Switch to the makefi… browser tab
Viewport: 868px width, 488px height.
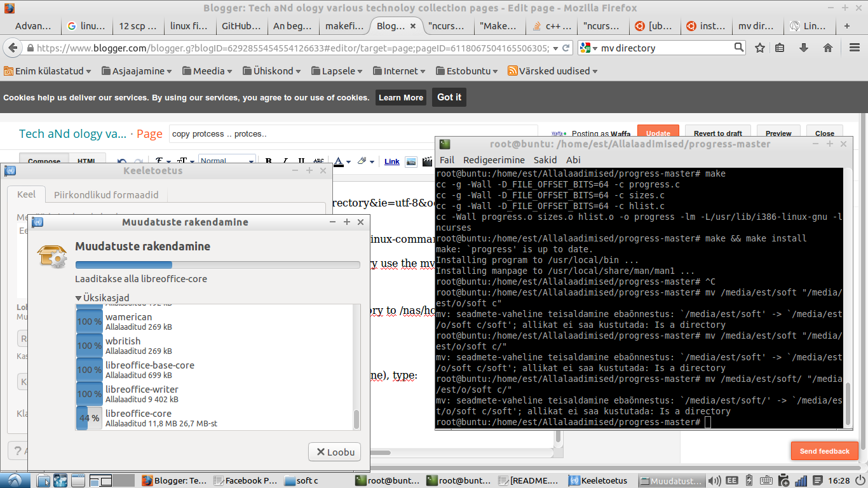coord(344,26)
